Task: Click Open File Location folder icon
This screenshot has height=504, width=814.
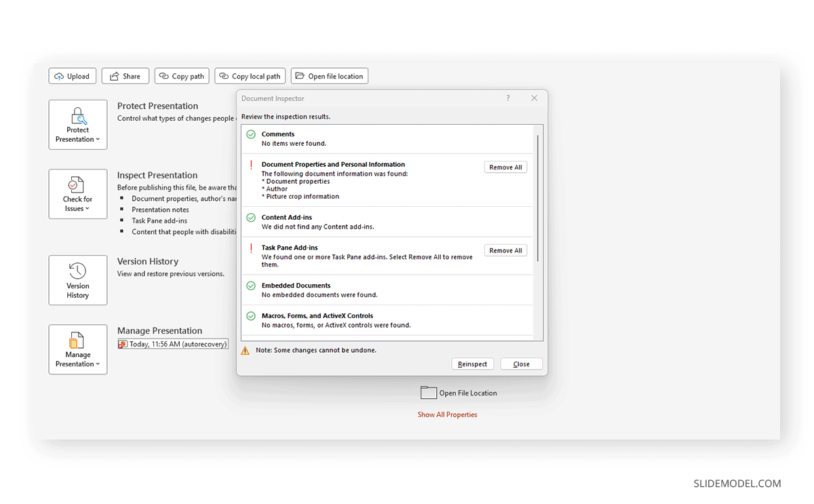Action: point(428,393)
